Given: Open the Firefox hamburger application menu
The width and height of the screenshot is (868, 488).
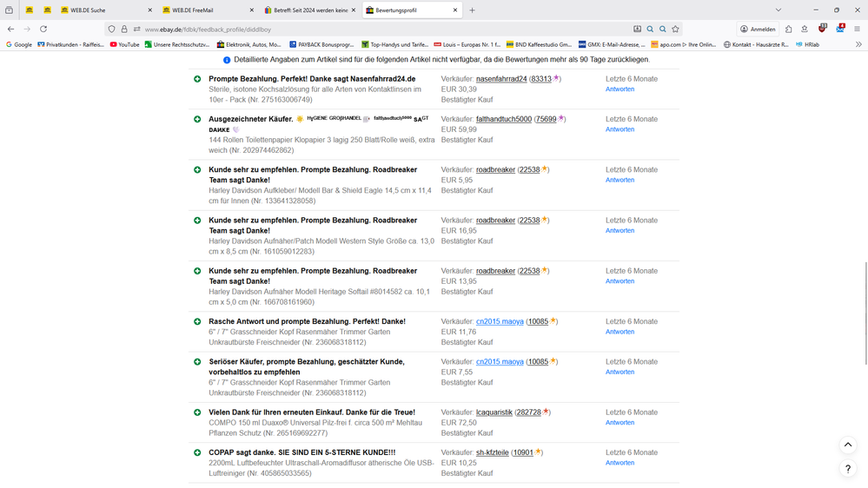Looking at the screenshot, I should pyautogui.click(x=857, y=29).
